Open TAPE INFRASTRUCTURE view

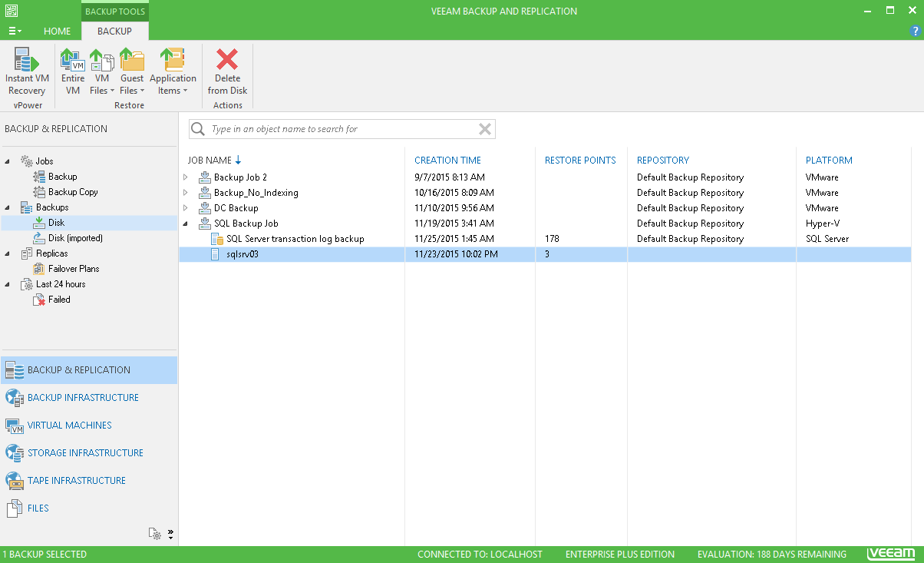(x=89, y=481)
